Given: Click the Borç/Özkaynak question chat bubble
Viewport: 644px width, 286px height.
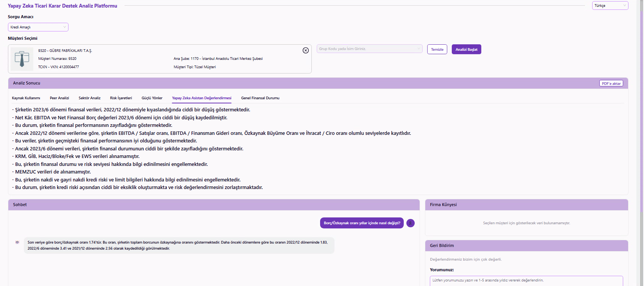Looking at the screenshot, I should coord(362,223).
